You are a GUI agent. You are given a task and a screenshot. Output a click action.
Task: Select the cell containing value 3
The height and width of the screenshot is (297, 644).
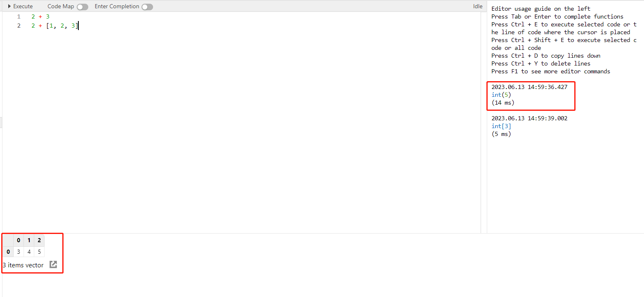click(19, 252)
